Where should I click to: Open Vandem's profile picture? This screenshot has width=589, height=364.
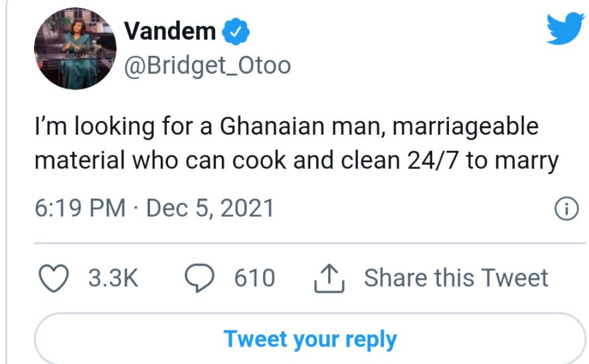(x=74, y=50)
